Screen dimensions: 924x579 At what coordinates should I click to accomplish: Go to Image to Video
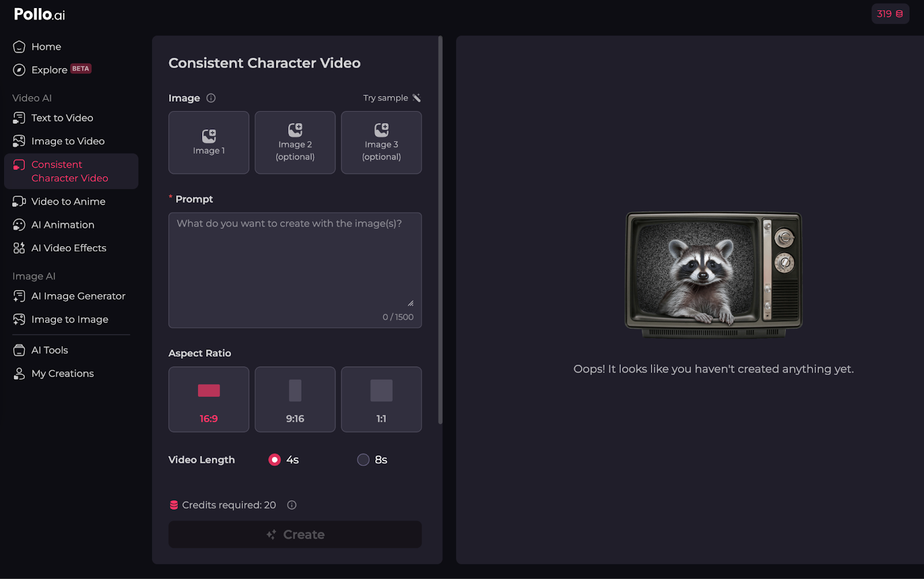[68, 141]
